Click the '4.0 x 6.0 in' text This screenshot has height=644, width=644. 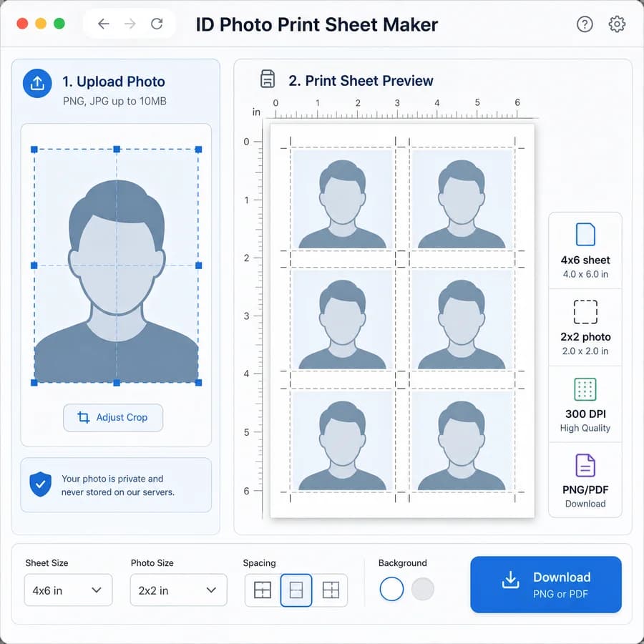[585, 274]
